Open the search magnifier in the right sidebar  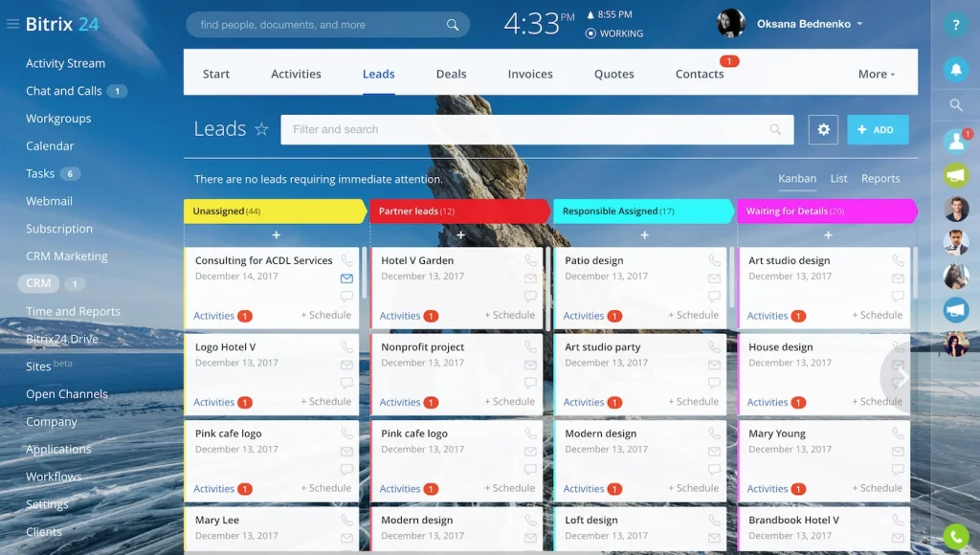tap(955, 105)
